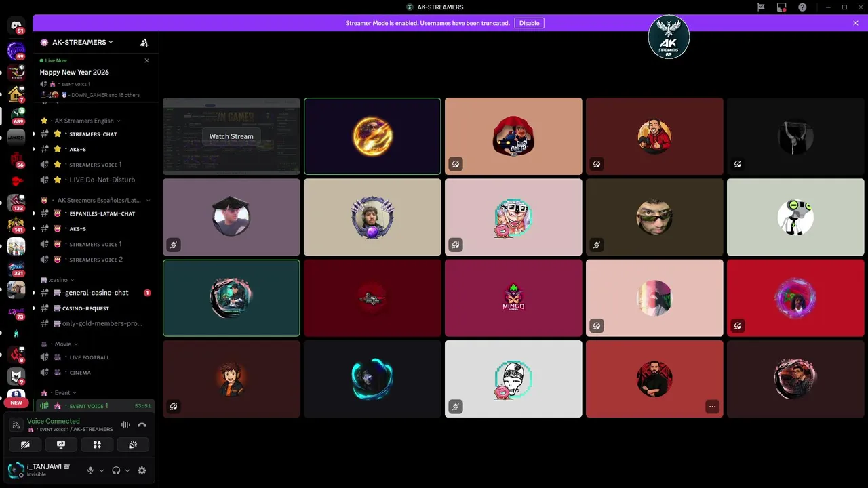Viewport: 868px width, 488px height.
Task: Open the microphone input options chevron
Action: pyautogui.click(x=102, y=470)
